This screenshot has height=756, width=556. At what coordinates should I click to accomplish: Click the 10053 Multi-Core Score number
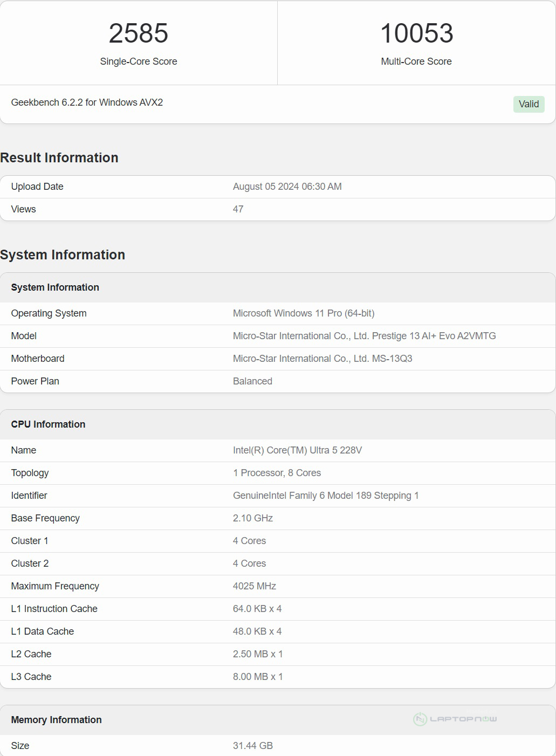416,33
